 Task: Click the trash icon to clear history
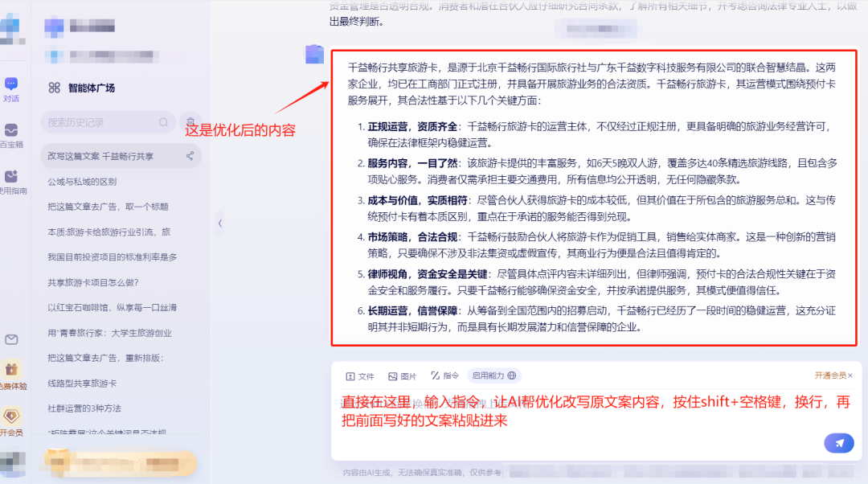coord(190,122)
